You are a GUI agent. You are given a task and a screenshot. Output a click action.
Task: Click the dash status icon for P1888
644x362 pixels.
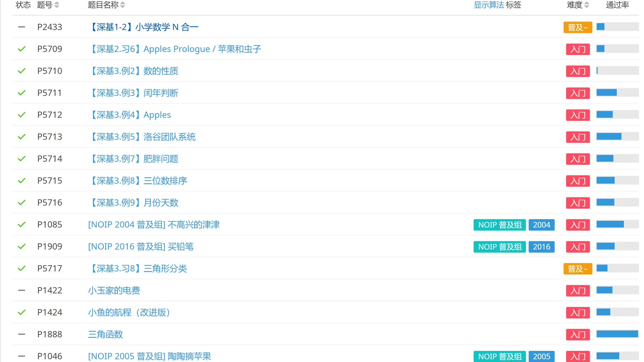pos(22,334)
